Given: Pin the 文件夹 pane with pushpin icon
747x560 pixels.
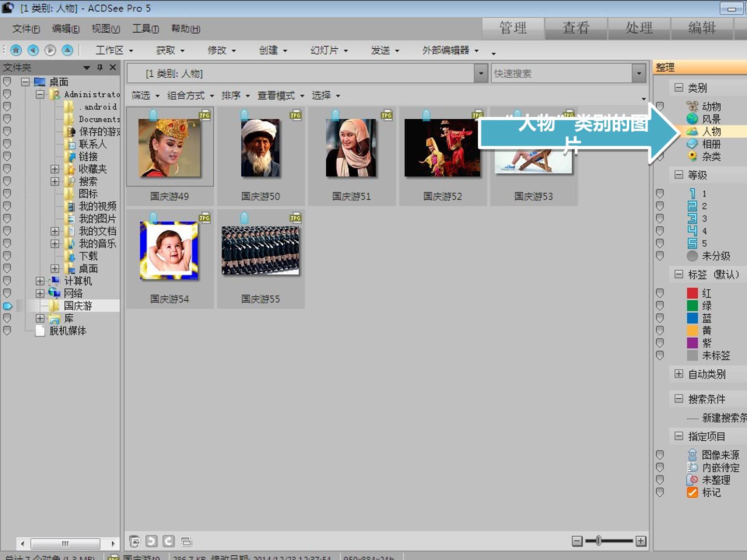Looking at the screenshot, I should (100, 67).
